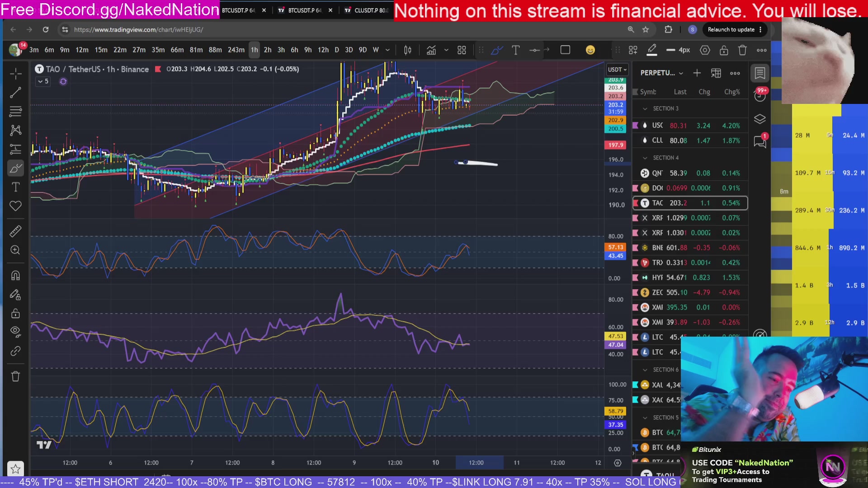This screenshot has width=868, height=488.
Task: Toggle magnet mode on the sidebar
Action: 15,276
